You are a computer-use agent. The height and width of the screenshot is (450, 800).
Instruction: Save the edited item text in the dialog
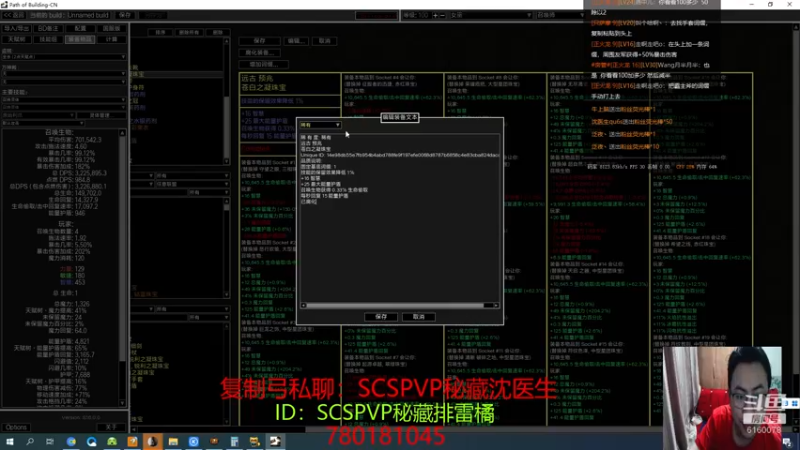point(381,317)
